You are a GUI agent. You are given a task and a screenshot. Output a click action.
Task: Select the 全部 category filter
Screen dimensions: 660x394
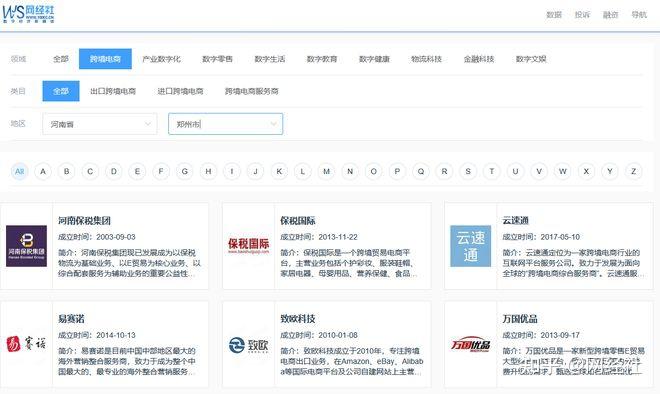pyautogui.click(x=61, y=91)
